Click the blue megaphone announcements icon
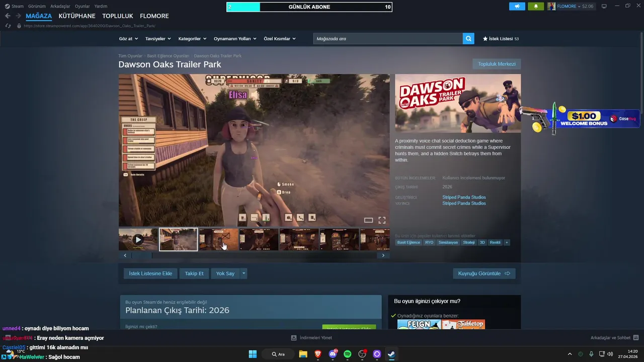The width and height of the screenshot is (644, 362). (x=517, y=6)
